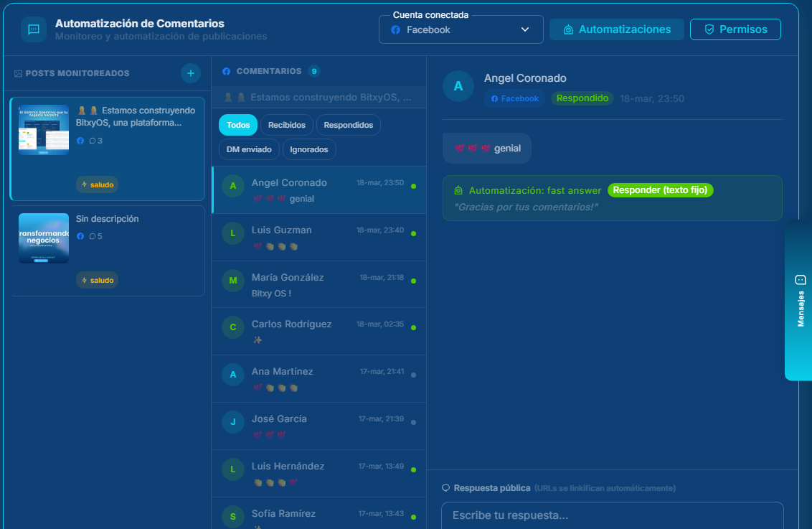Screen dimensions: 812x529
Task: Show only Ignorados comments
Action: [309, 149]
